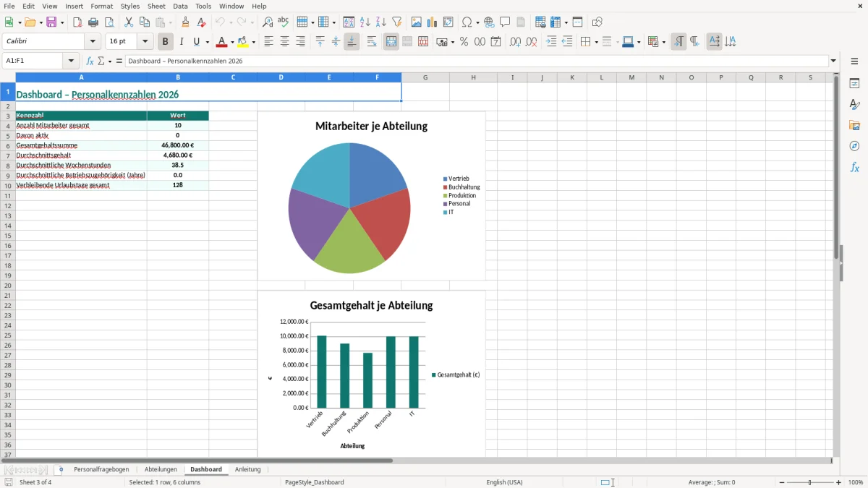The width and height of the screenshot is (868, 488).
Task: Clone formatting with the paintbrush icon
Action: point(186,22)
